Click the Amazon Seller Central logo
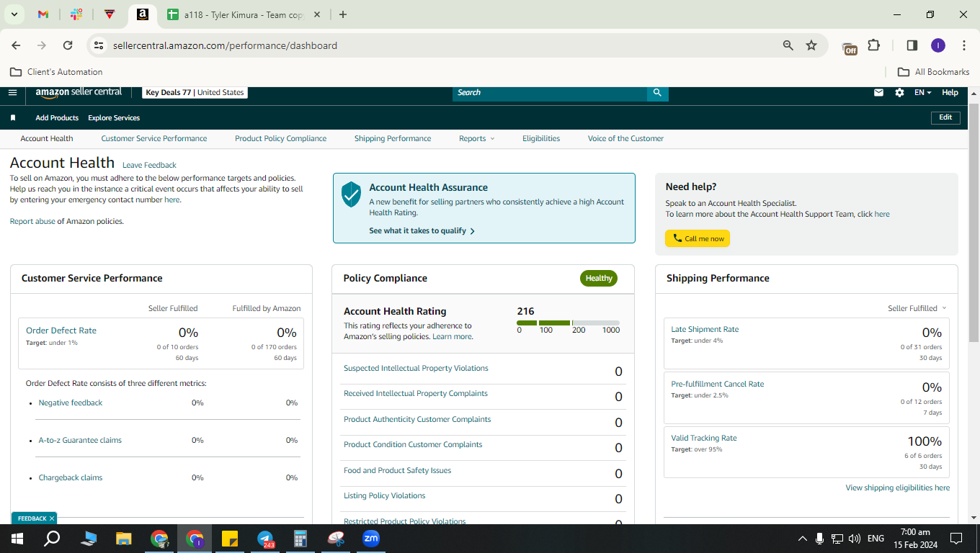The image size is (980, 553). coord(79,93)
